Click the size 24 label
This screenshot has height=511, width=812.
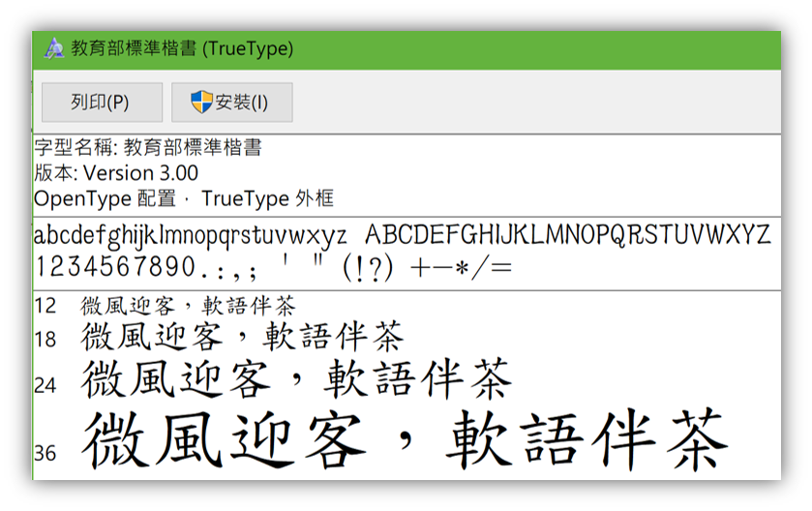point(45,386)
